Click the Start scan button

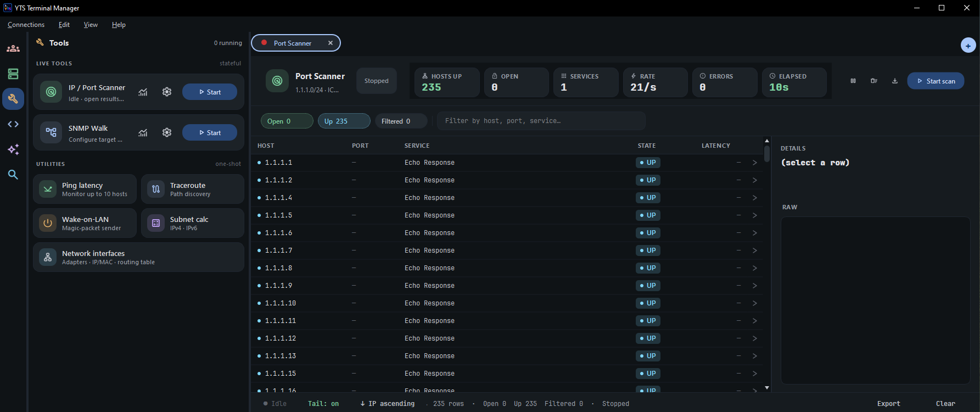tap(936, 81)
